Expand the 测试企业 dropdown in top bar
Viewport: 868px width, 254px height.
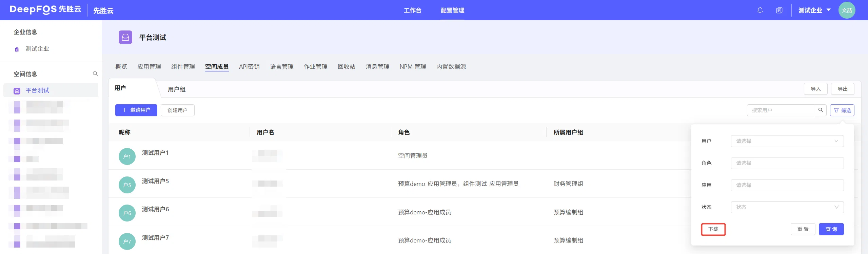[x=814, y=10]
